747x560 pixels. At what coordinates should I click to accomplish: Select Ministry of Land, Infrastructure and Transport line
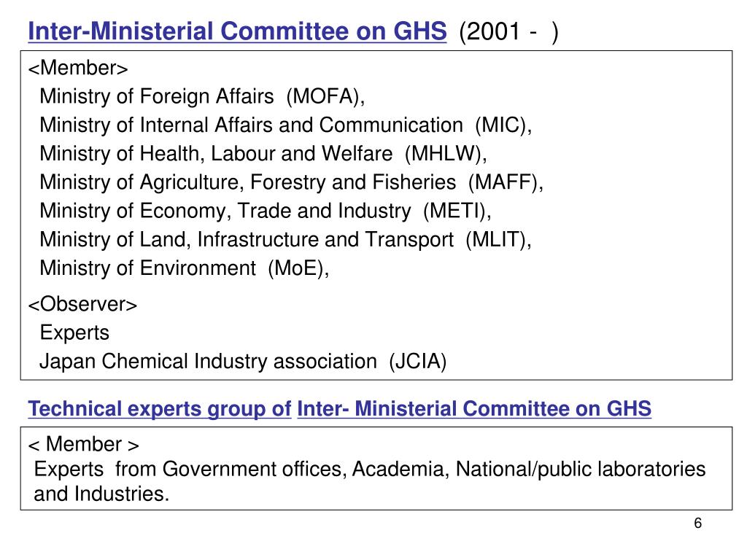pyautogui.click(x=285, y=239)
